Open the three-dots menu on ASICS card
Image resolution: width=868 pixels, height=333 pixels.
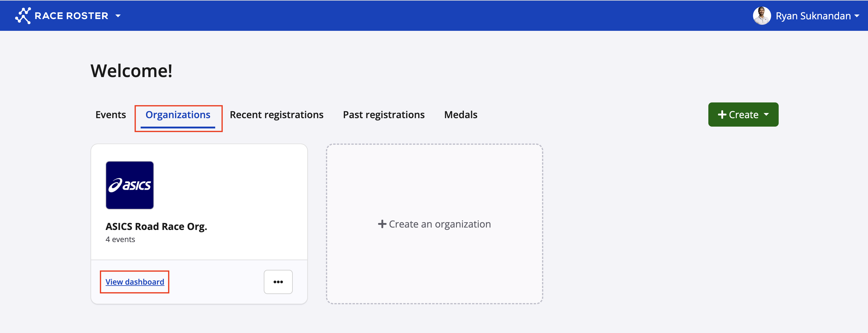pos(278,282)
